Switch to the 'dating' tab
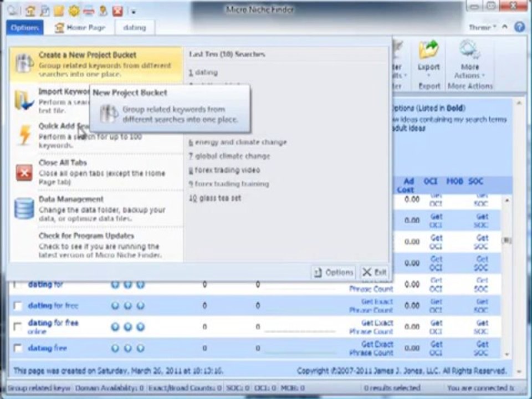Screen dimensions: 532x399 (135, 28)
